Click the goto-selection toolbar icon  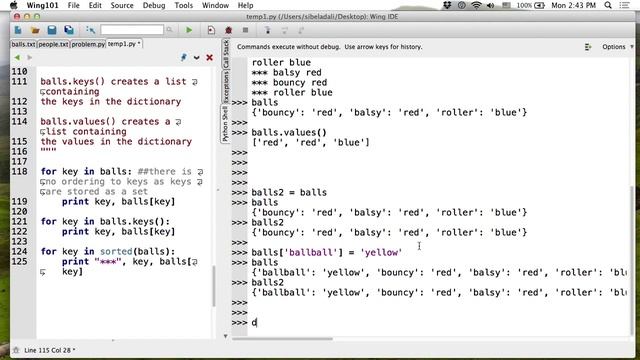click(90, 30)
